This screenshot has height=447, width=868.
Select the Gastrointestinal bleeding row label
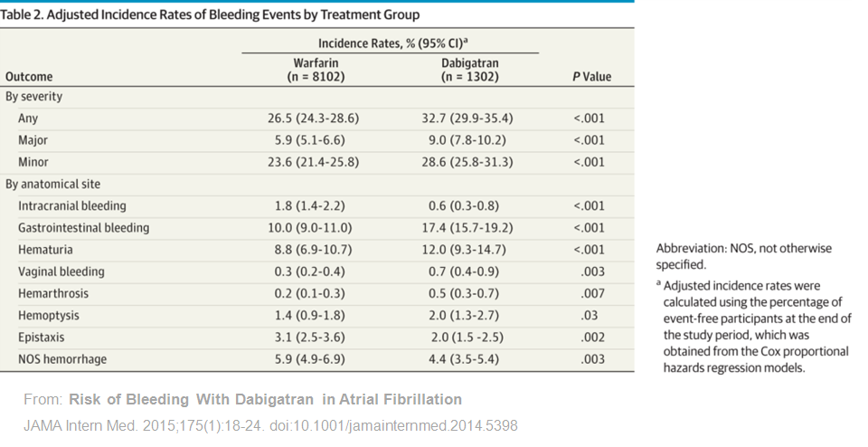[x=84, y=228]
